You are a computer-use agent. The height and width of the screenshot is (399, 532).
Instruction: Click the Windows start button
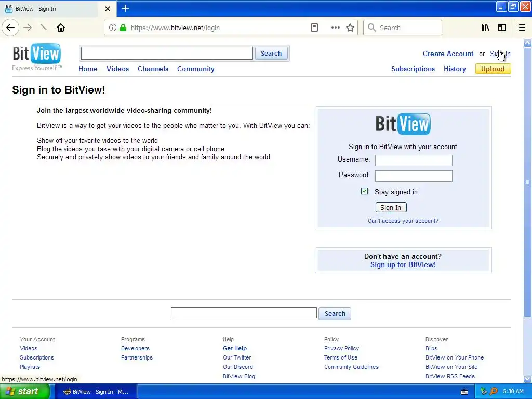point(24,392)
